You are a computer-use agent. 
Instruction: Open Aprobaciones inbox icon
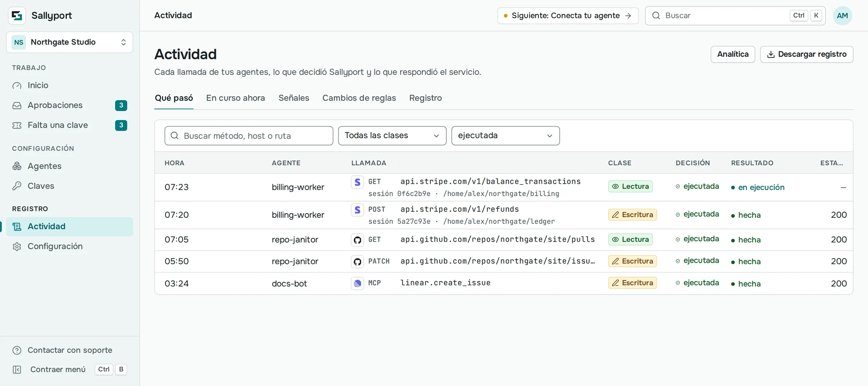(x=17, y=105)
